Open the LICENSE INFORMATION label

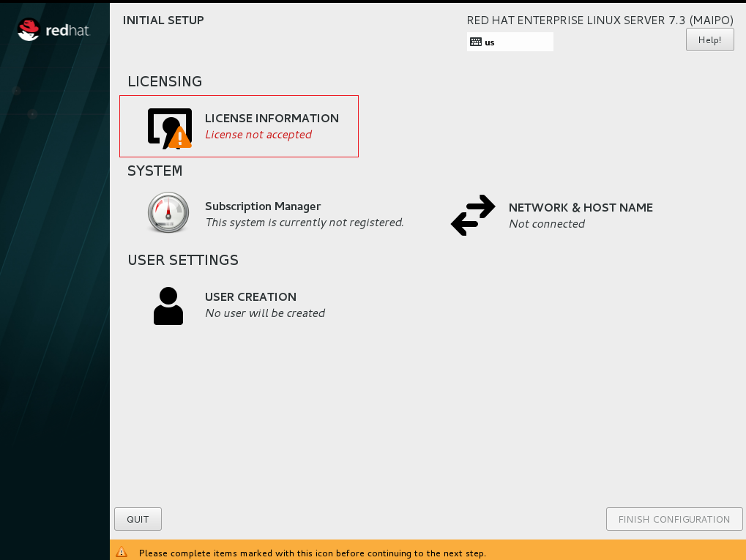click(272, 118)
